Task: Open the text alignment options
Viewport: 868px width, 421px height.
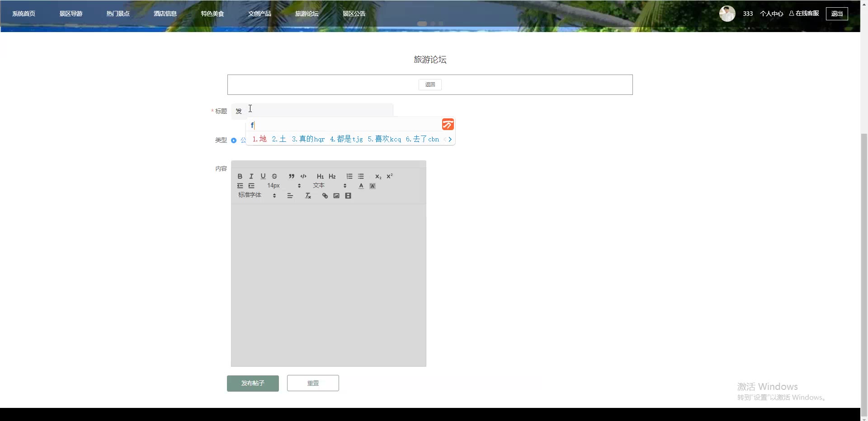Action: pos(290,196)
